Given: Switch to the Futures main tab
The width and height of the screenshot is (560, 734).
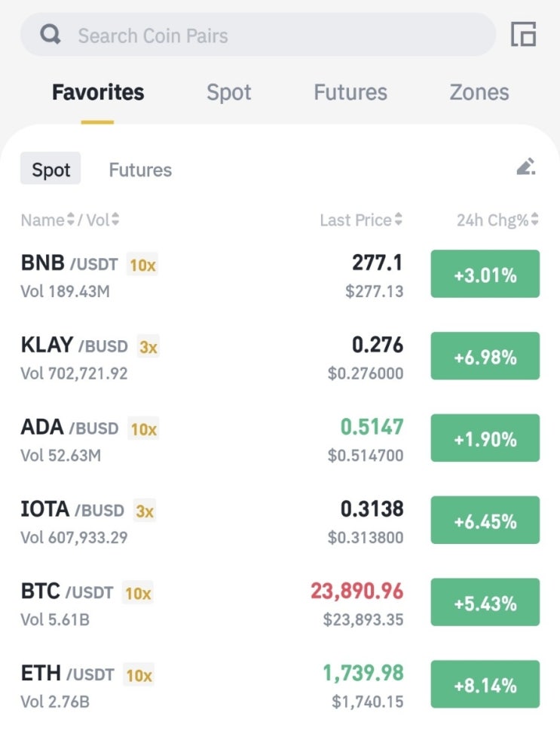Looking at the screenshot, I should tap(350, 92).
